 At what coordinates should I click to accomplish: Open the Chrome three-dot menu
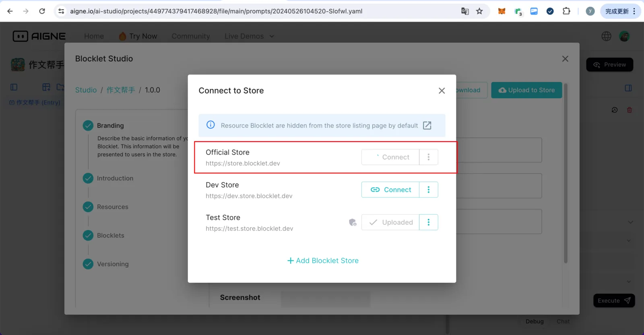pyautogui.click(x=634, y=11)
